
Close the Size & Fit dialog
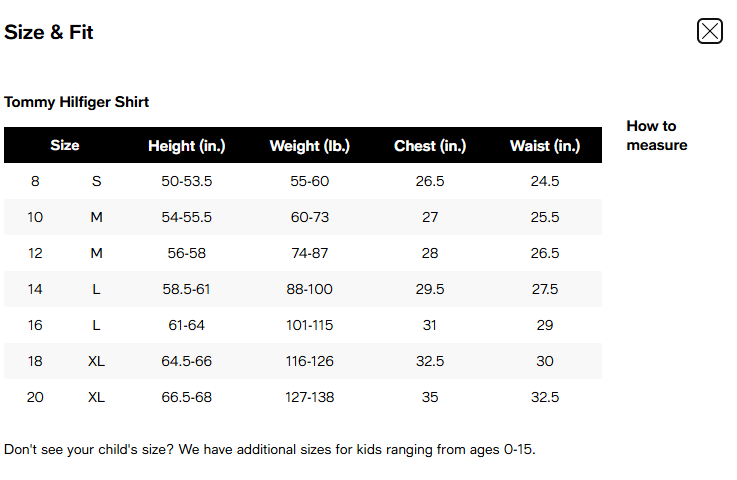pyautogui.click(x=709, y=31)
